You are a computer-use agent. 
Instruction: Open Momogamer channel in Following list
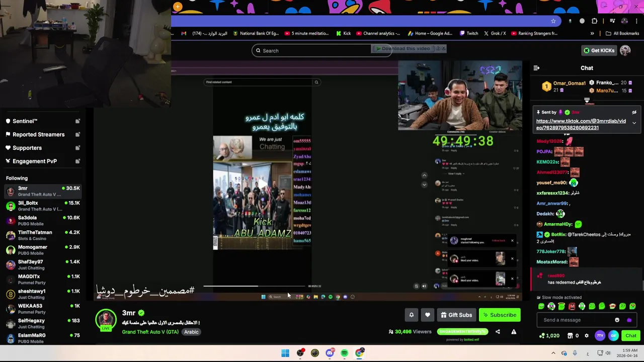coord(43,249)
